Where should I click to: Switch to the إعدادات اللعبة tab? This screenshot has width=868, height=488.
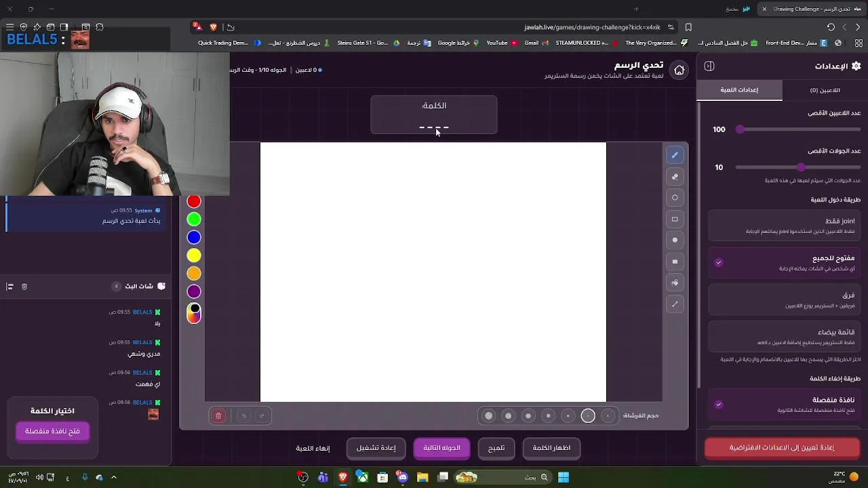click(739, 90)
